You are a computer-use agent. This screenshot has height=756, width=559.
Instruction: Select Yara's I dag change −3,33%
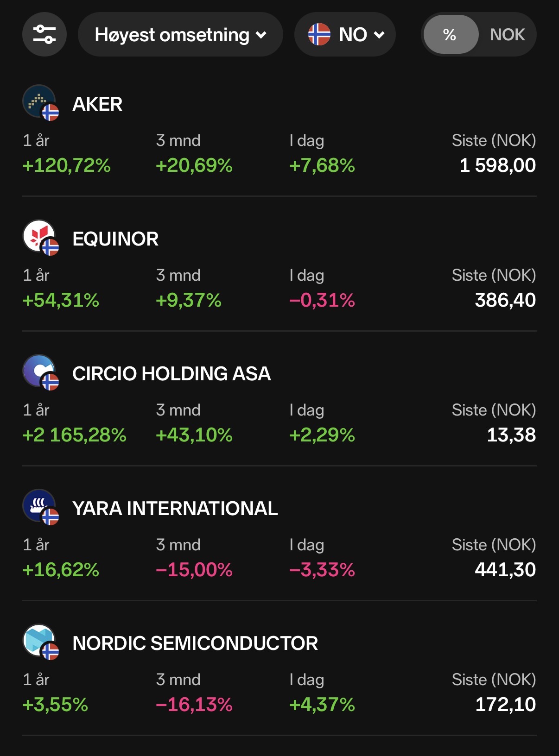pyautogui.click(x=322, y=570)
